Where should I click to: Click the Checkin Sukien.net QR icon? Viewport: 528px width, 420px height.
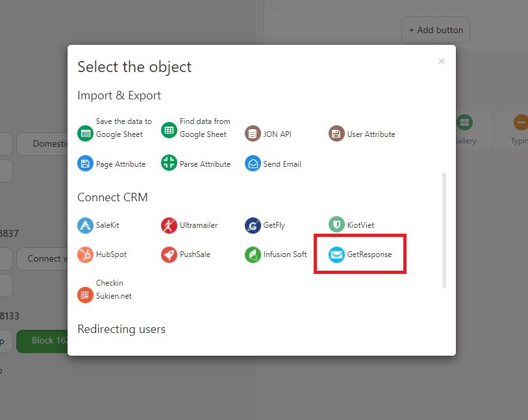pyautogui.click(x=85, y=295)
